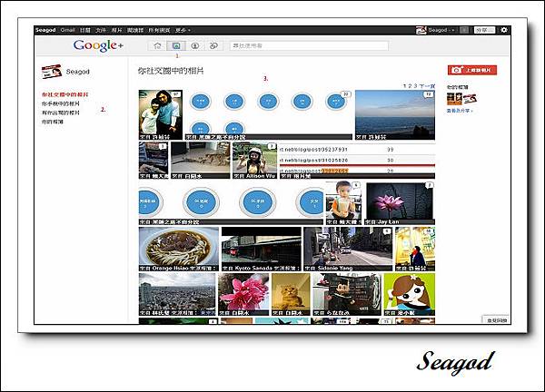Click comment count badge on pink lotus photo
The height and width of the screenshot is (392, 545).
point(430,185)
